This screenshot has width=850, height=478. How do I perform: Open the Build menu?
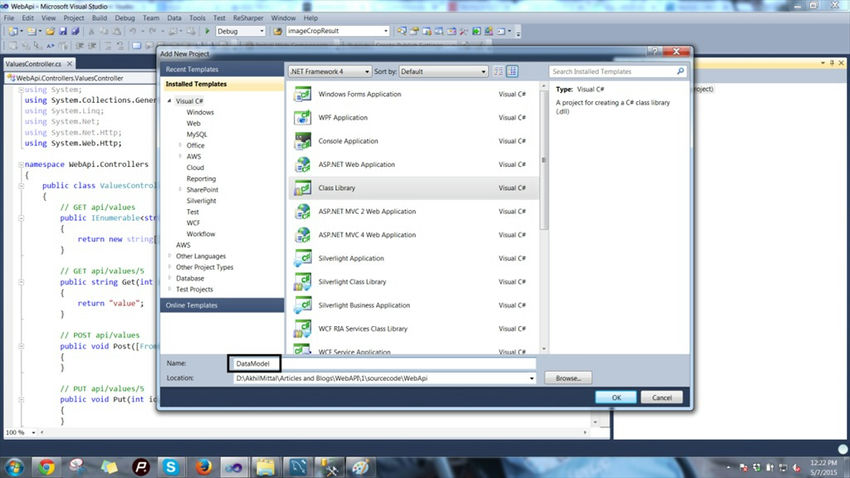coord(99,18)
